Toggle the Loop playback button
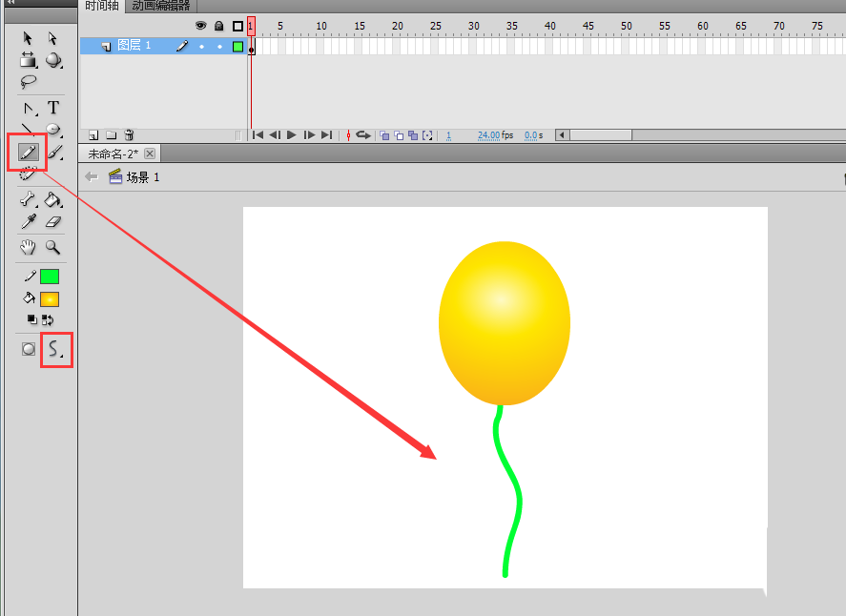 (x=363, y=134)
